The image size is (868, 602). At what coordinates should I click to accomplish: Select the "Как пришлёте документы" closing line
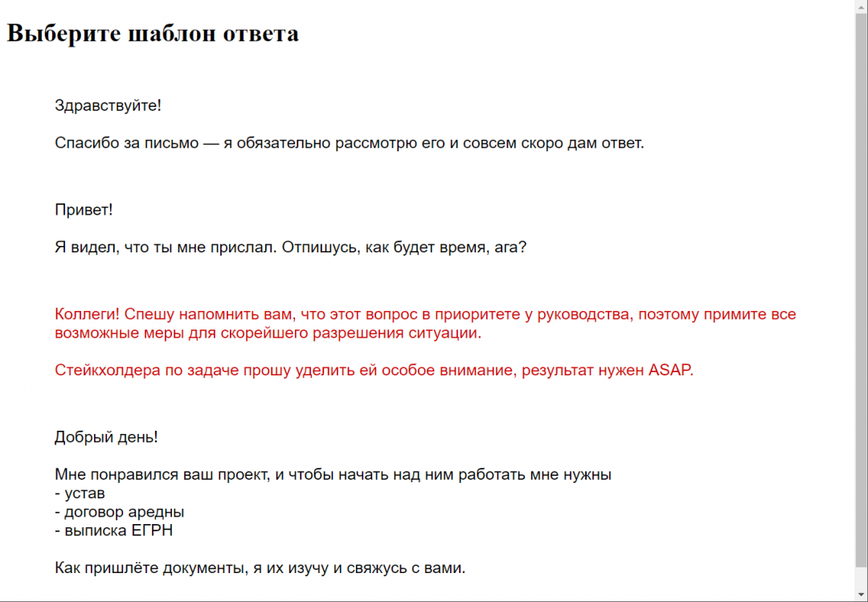[x=260, y=568]
